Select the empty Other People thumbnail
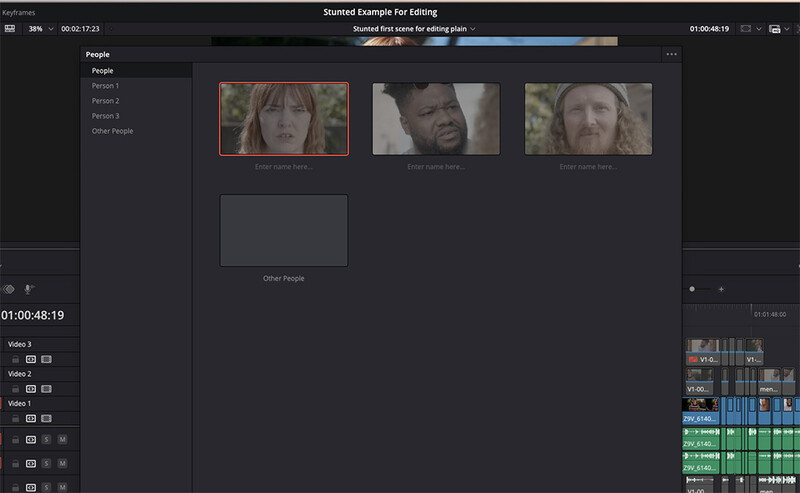The height and width of the screenshot is (493, 800). click(284, 230)
